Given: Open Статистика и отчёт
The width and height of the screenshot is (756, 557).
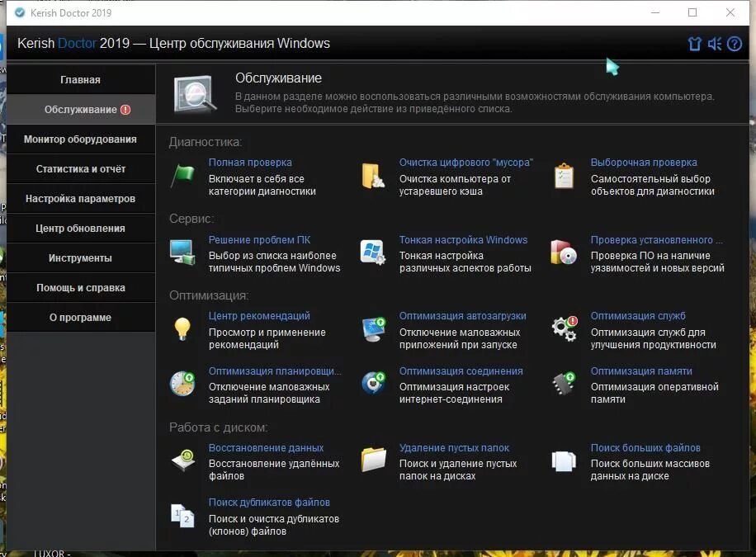Looking at the screenshot, I should 81,169.
